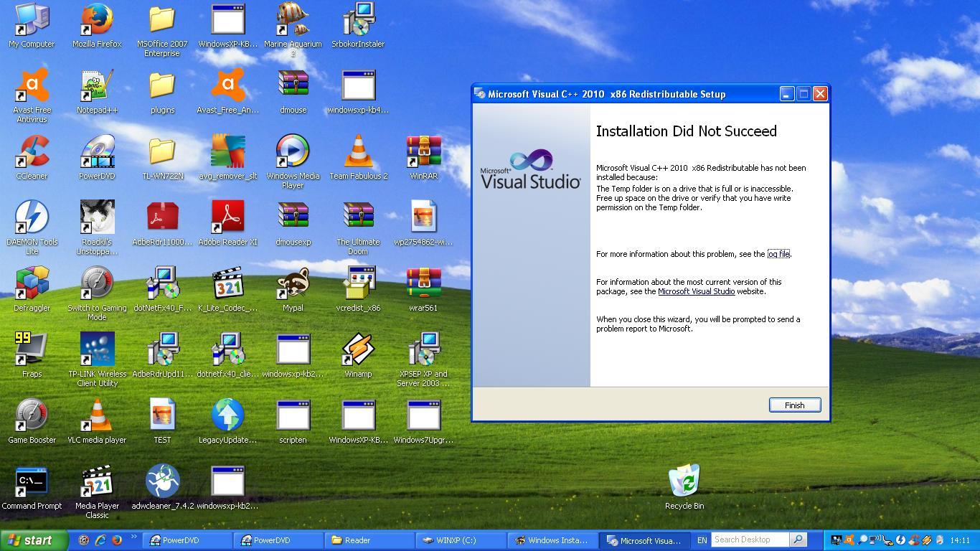
Task: Select the Adobe Reader XI icon
Action: (x=227, y=220)
